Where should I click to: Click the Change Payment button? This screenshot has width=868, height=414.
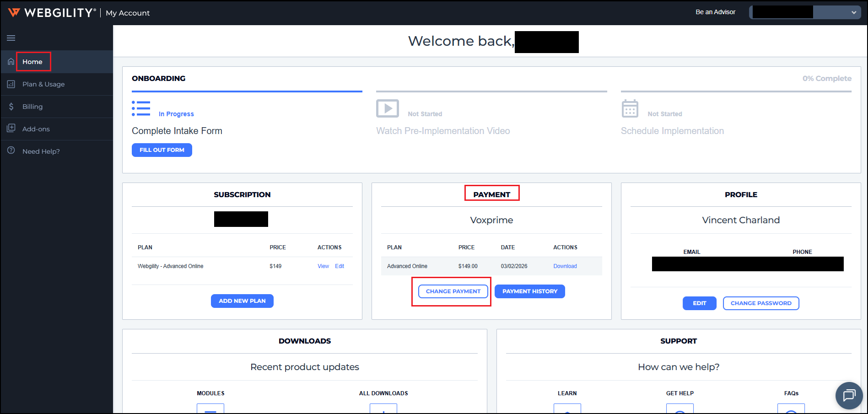[x=453, y=291]
